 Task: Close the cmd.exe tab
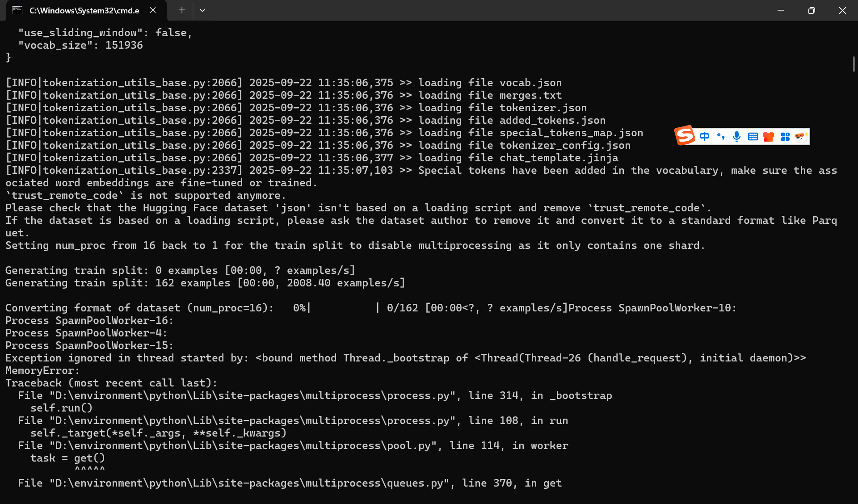click(x=153, y=10)
